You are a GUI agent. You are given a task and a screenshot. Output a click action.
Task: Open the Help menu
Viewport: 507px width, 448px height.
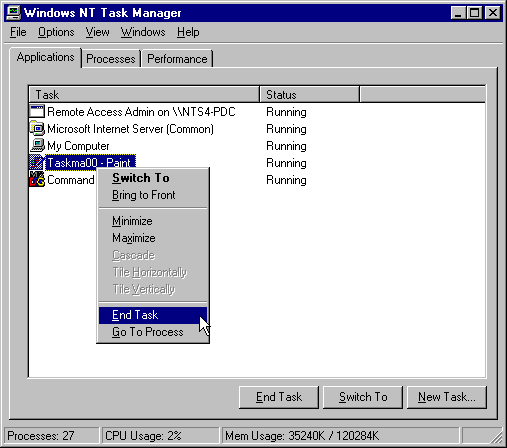188,32
